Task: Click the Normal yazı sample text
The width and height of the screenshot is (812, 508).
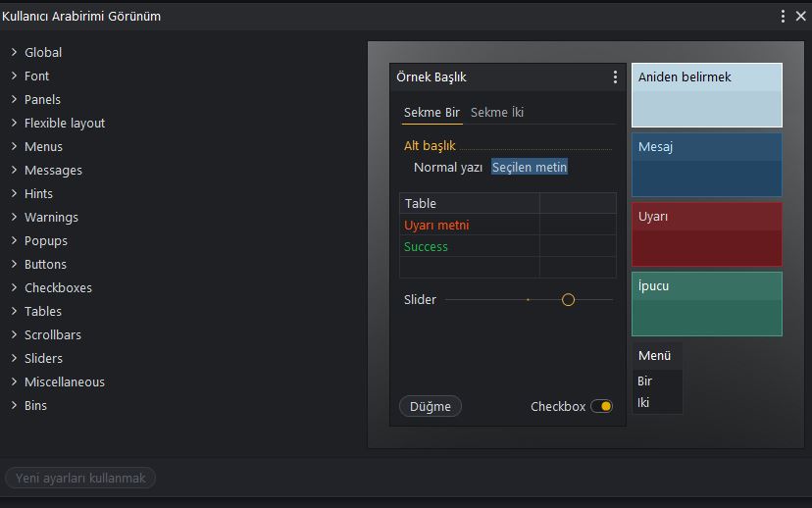Action: 448,168
